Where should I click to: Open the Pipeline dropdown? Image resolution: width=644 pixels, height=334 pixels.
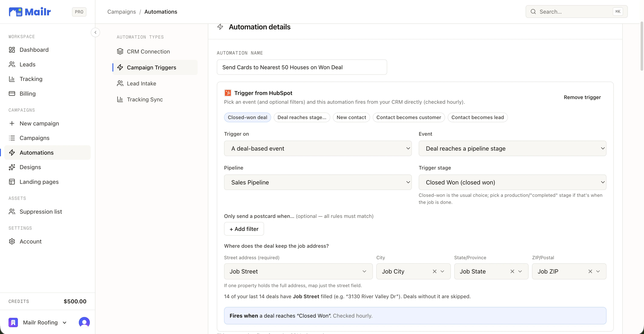[x=318, y=182]
